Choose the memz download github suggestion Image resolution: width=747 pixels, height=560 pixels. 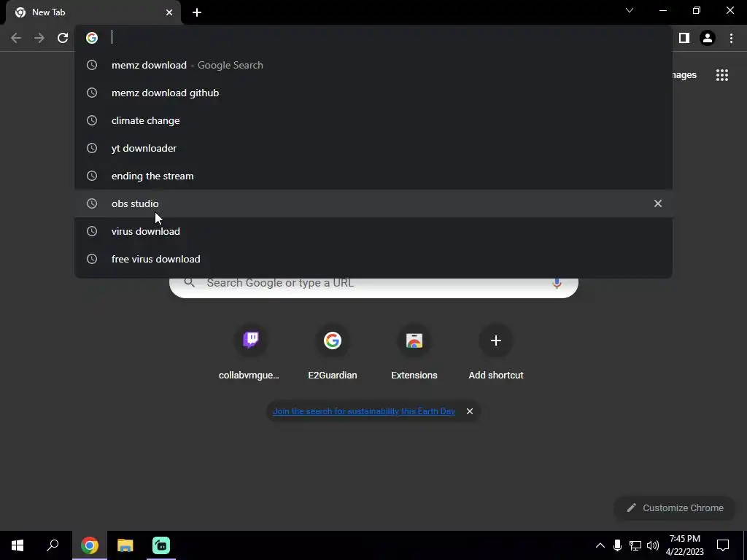pyautogui.click(x=373, y=93)
